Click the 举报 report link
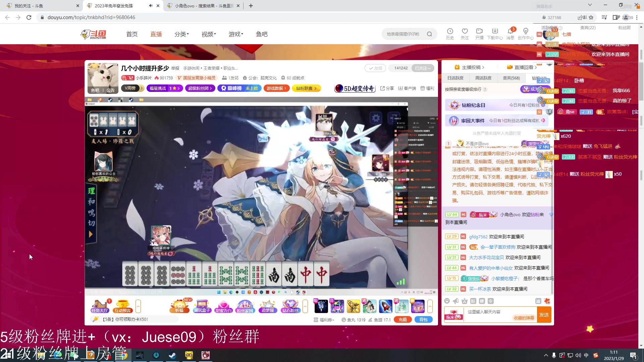This screenshot has width=644, height=362. 175,68
